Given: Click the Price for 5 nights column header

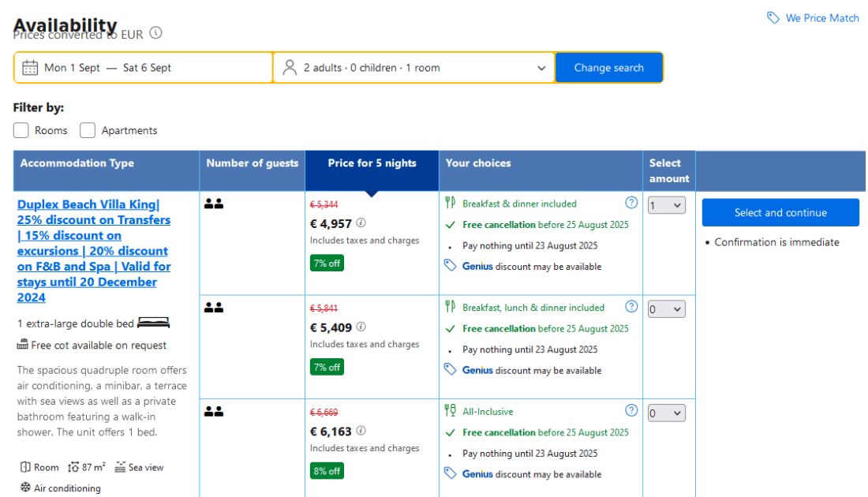Looking at the screenshot, I should tap(372, 163).
